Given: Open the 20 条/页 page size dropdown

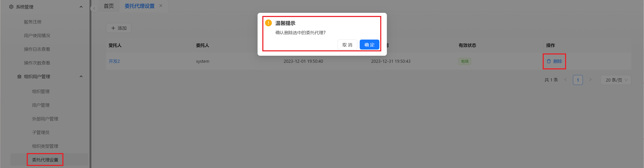Looking at the screenshot, I should [616, 80].
